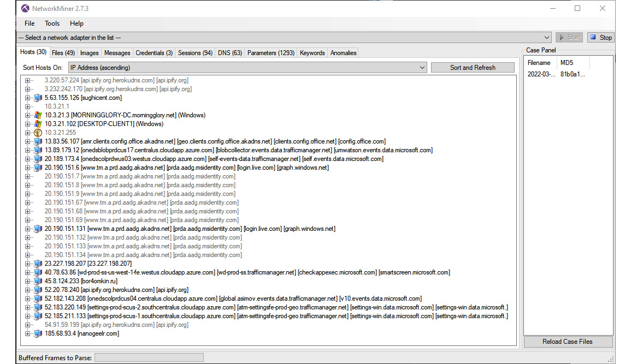Click the host icon for 52.183.220.149

38,307
